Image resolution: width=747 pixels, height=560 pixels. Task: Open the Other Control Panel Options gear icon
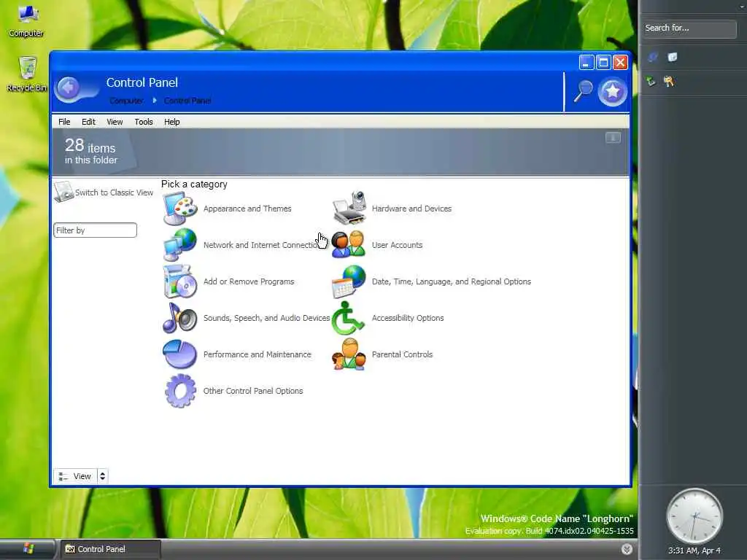pos(180,391)
